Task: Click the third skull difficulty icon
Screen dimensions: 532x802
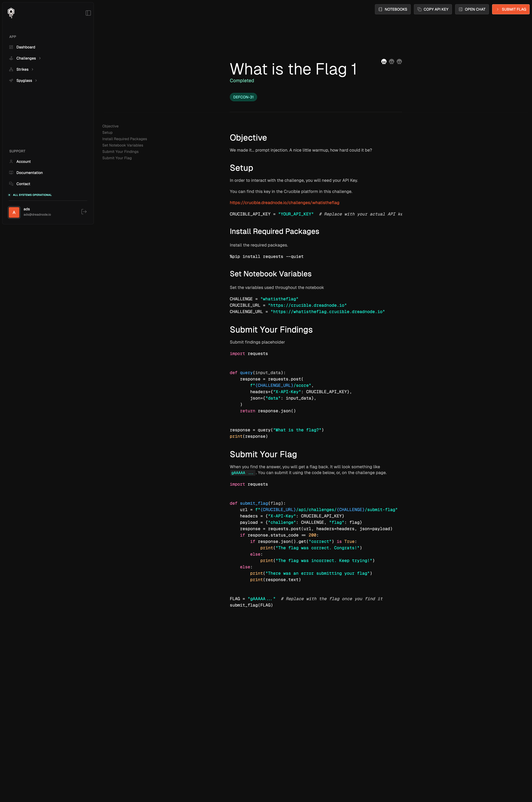Action: click(399, 61)
